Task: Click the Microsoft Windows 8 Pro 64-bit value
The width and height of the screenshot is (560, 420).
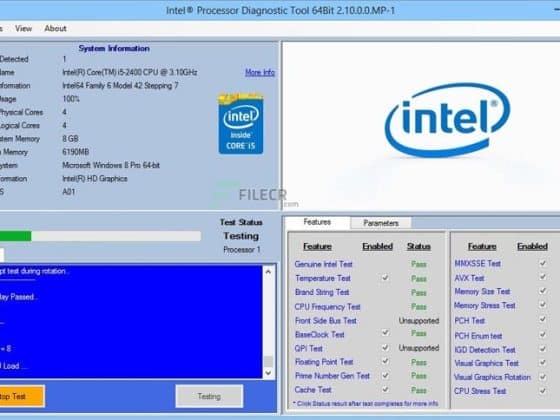Action: (111, 165)
